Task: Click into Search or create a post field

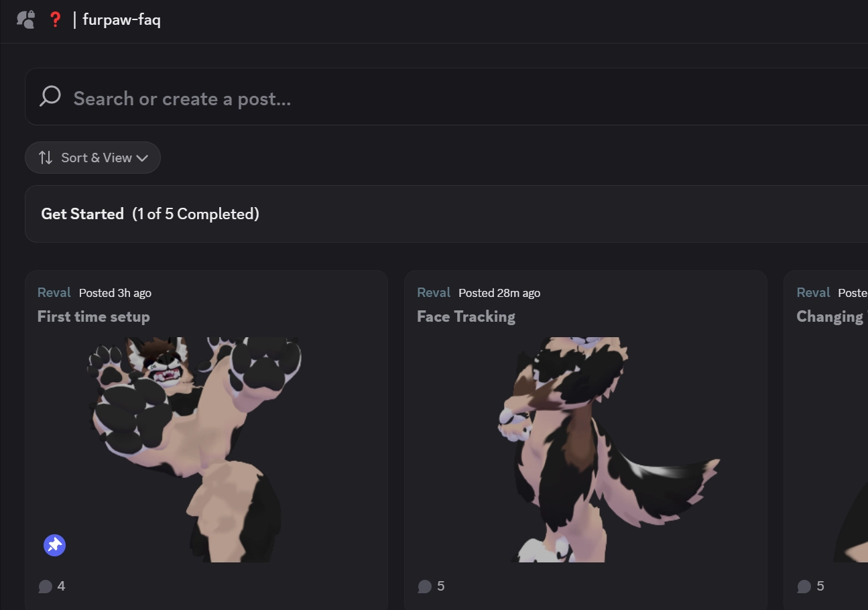Action: pos(446,97)
